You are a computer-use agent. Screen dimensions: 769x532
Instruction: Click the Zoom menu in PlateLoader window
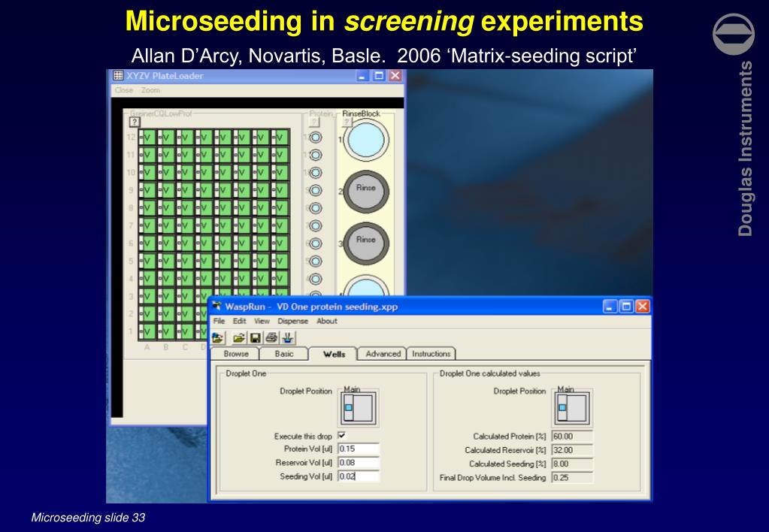click(x=150, y=90)
